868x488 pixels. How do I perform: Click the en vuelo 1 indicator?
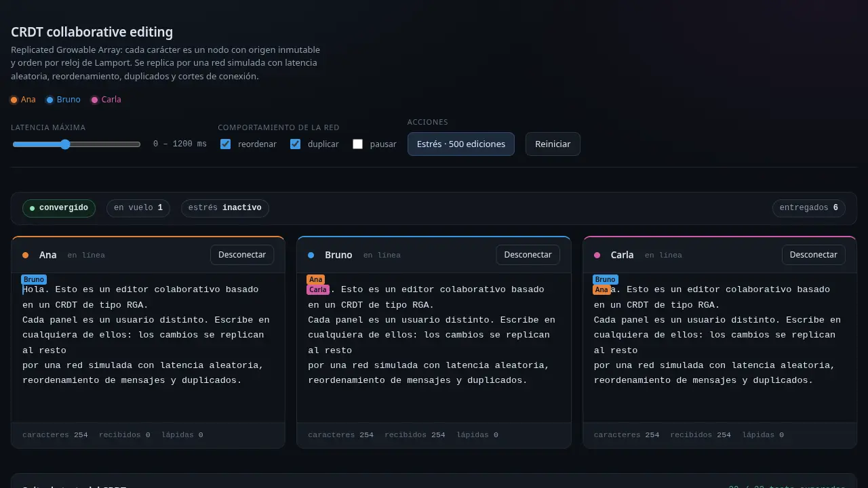(138, 208)
